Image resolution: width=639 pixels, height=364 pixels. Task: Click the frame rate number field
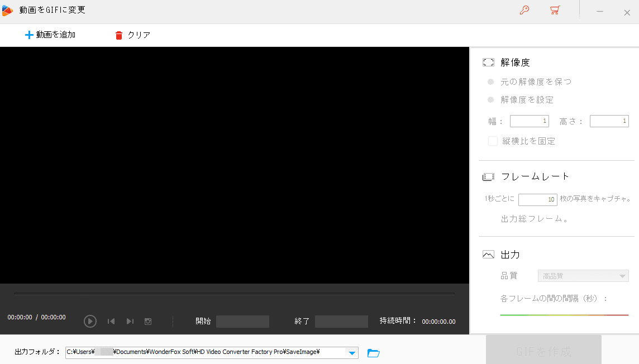click(537, 199)
